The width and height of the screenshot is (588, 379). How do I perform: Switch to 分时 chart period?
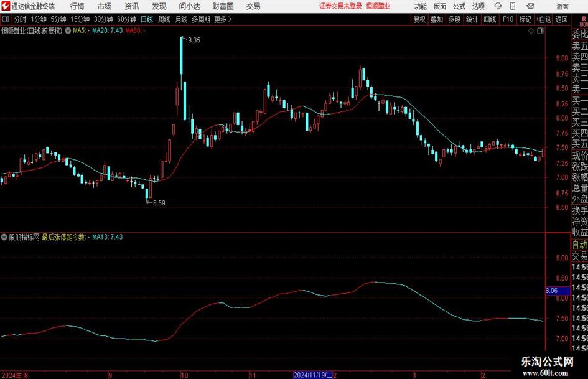coord(20,19)
